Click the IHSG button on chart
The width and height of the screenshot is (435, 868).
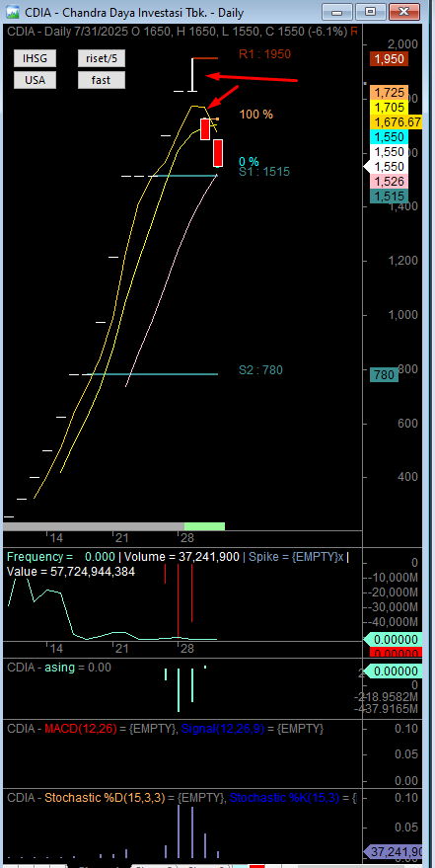[x=35, y=57]
